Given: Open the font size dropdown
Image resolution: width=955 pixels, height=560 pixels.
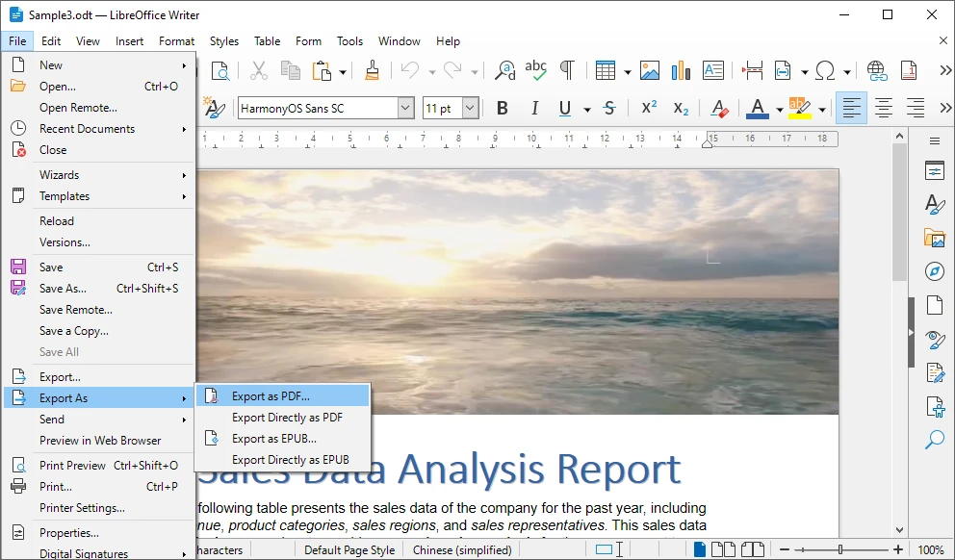Looking at the screenshot, I should 470,108.
